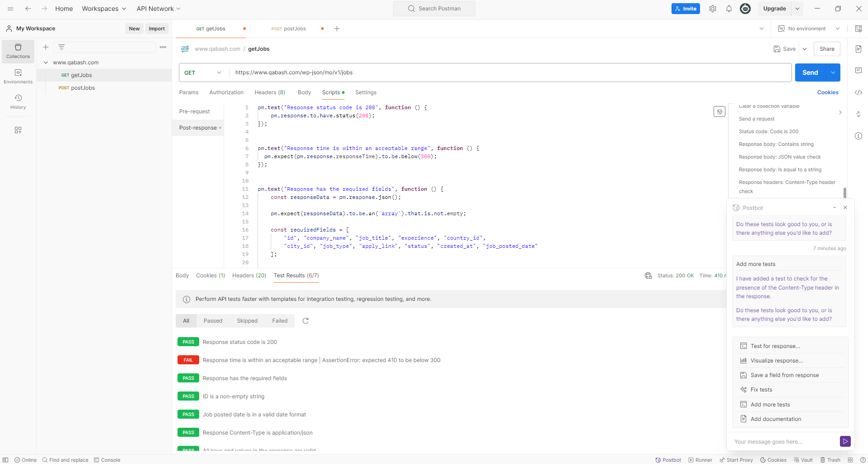
Task: Refresh test results with reload icon
Action: pyautogui.click(x=306, y=321)
